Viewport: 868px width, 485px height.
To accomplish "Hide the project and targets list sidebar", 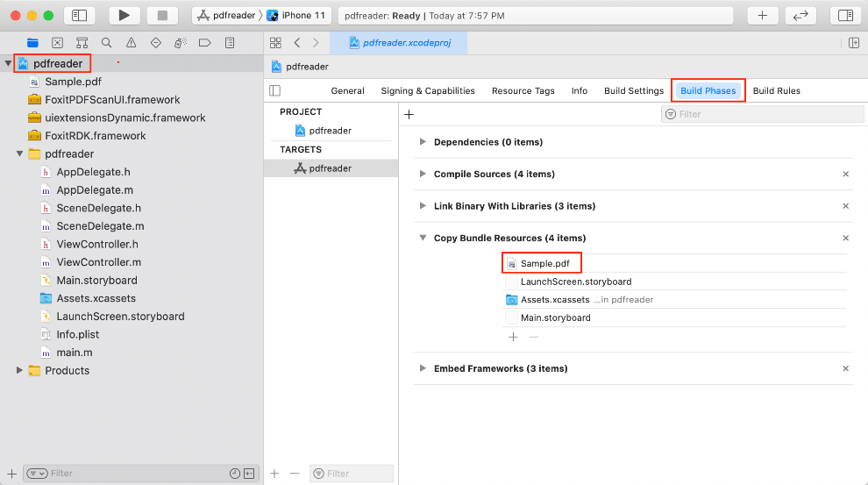I will (275, 90).
